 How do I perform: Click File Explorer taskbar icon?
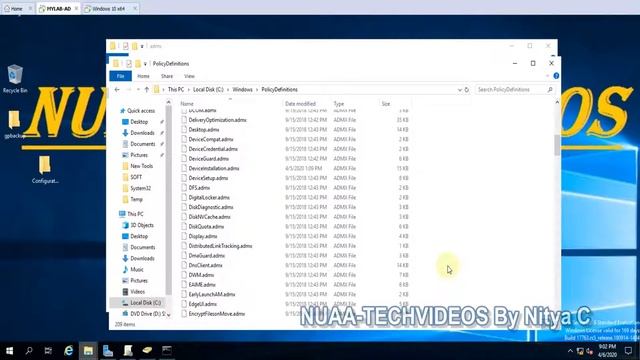click(x=88, y=351)
